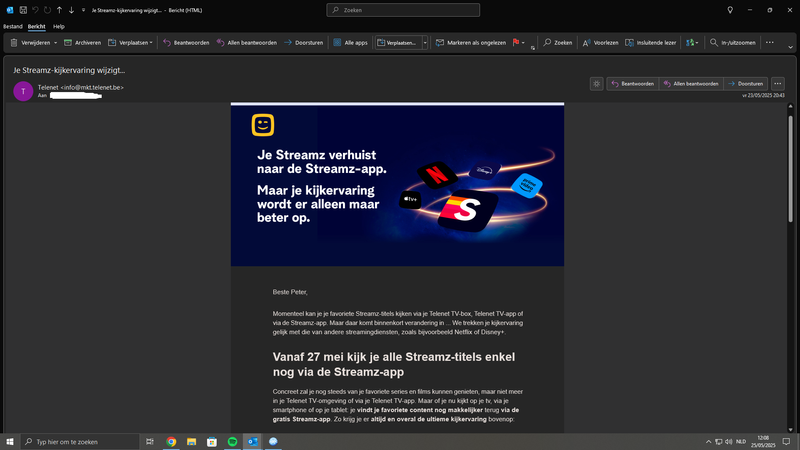
Task: Open the follow-up flag dropdown arrow
Action: coord(523,43)
